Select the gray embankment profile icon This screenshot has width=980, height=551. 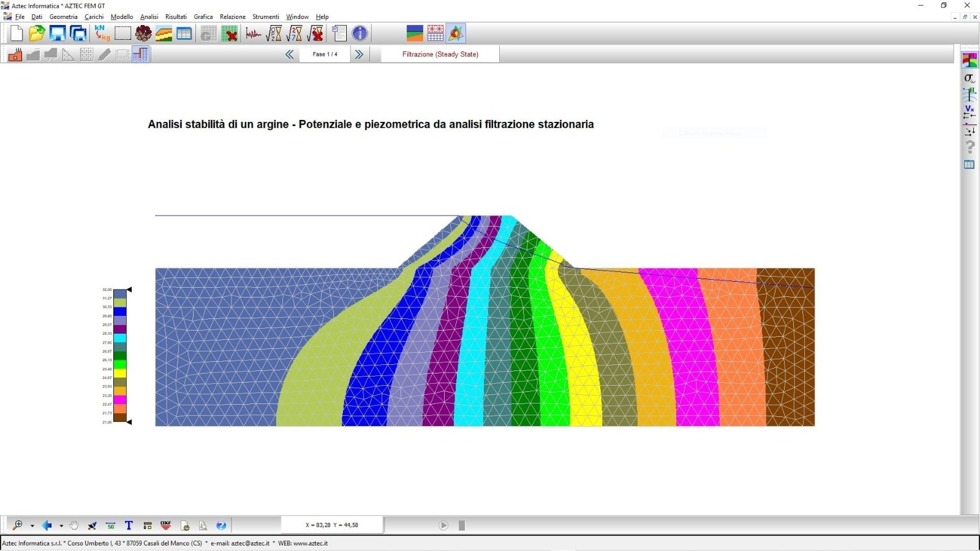(33, 54)
